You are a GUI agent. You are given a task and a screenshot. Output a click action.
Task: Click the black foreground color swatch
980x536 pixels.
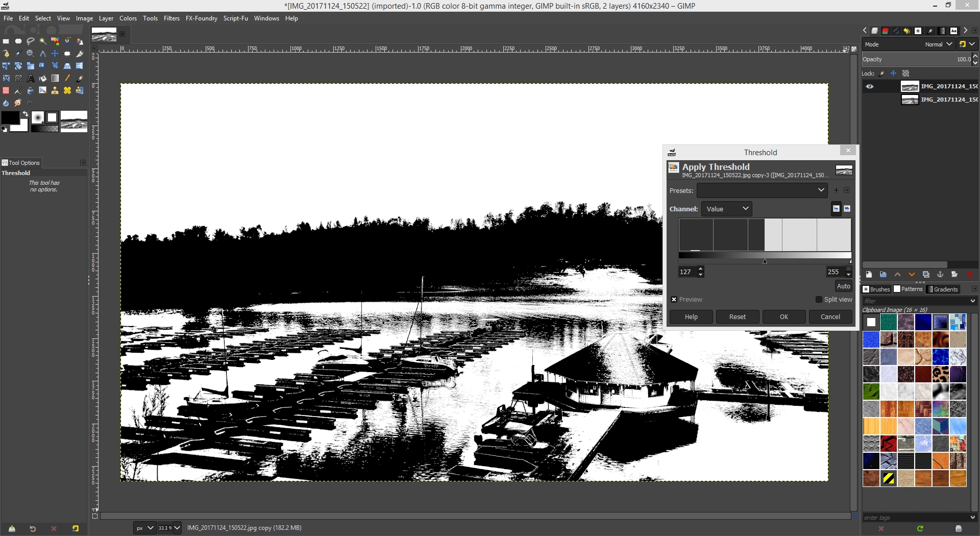[x=10, y=118]
